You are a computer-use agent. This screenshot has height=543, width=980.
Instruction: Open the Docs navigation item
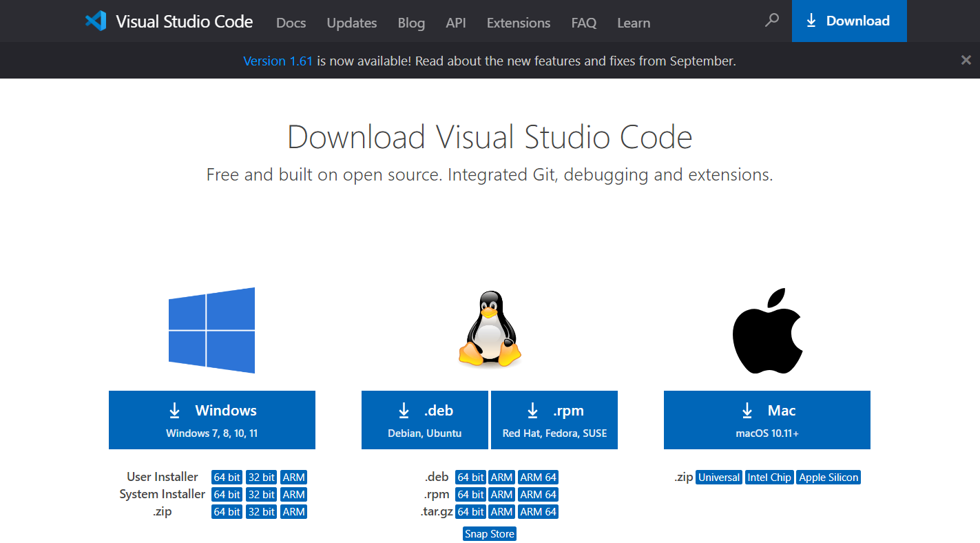point(291,23)
